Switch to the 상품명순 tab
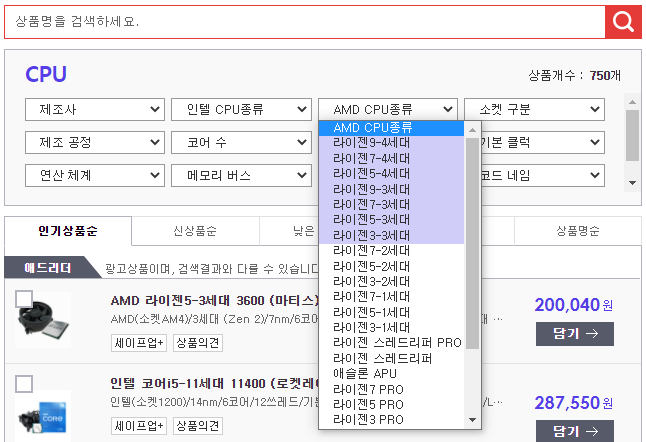Image resolution: width=646 pixels, height=442 pixels. (578, 231)
